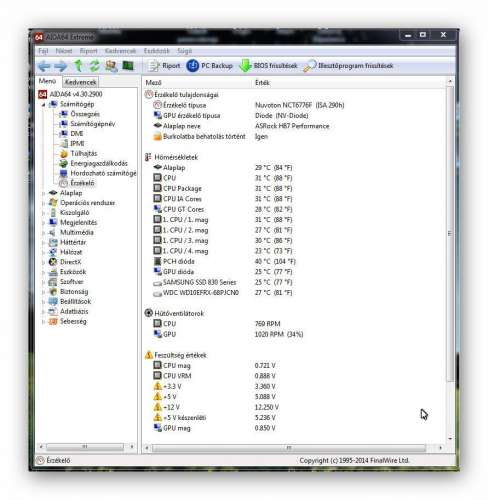Click the Adatbázis tree item icon
Image resolution: width=488 pixels, height=500 pixels.
tap(53, 312)
